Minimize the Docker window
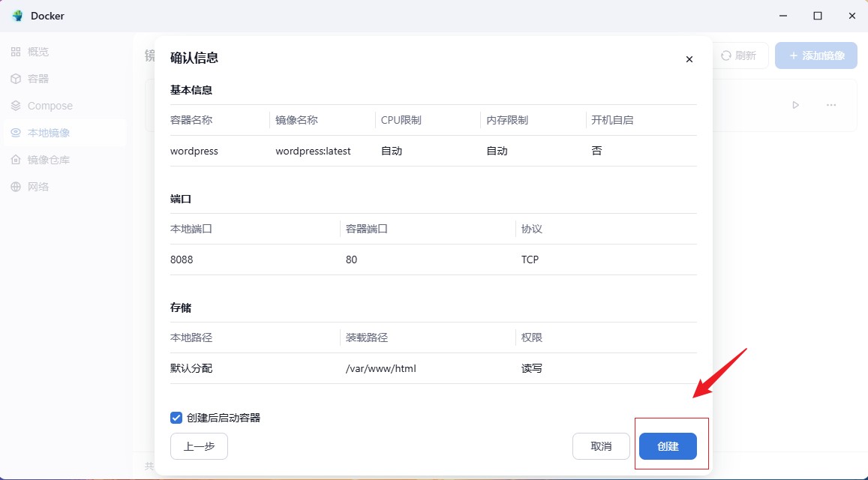This screenshot has width=868, height=480. (x=783, y=16)
